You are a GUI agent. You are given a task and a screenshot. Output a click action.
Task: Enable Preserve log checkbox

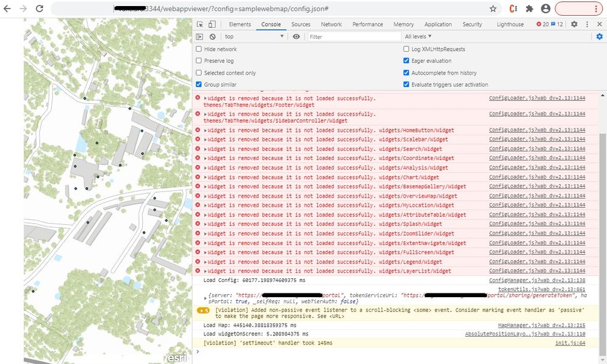click(x=199, y=60)
